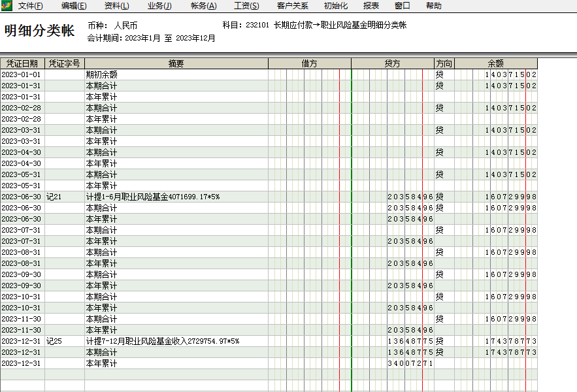577x392 pixels.
Task: Open the 编辑(E) menu
Action: pos(74,6)
